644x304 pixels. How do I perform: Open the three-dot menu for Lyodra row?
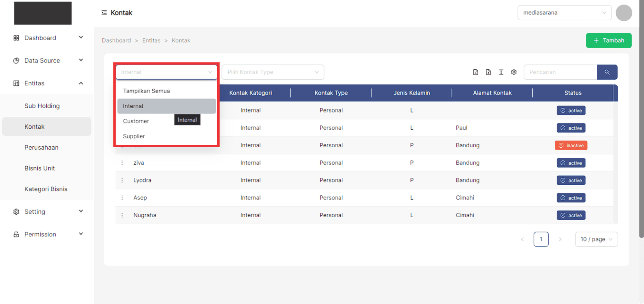(122, 180)
